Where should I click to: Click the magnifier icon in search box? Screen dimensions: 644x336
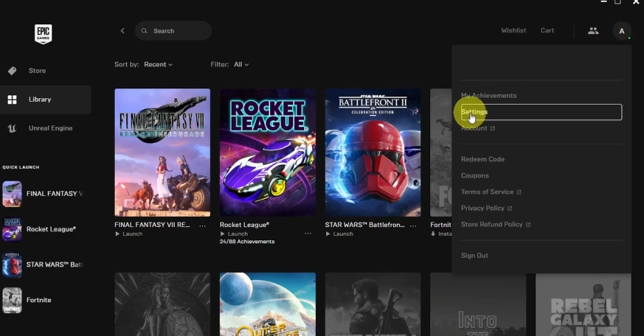coord(144,31)
